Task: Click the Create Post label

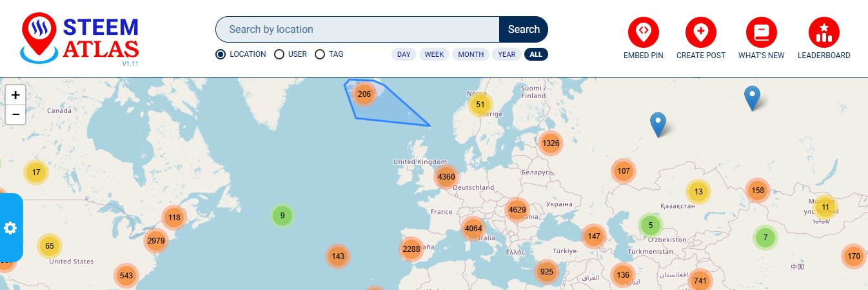Action: [x=701, y=56]
